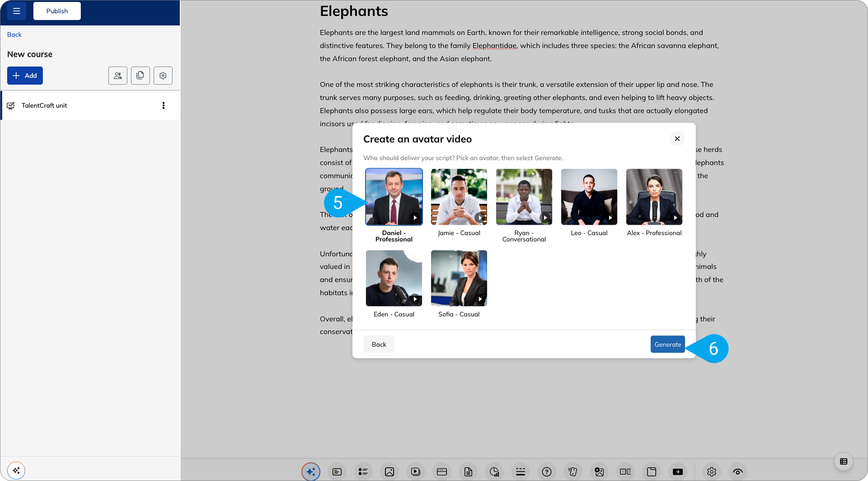Insert a chart block
This screenshot has width=868, height=481.
[x=494, y=472]
